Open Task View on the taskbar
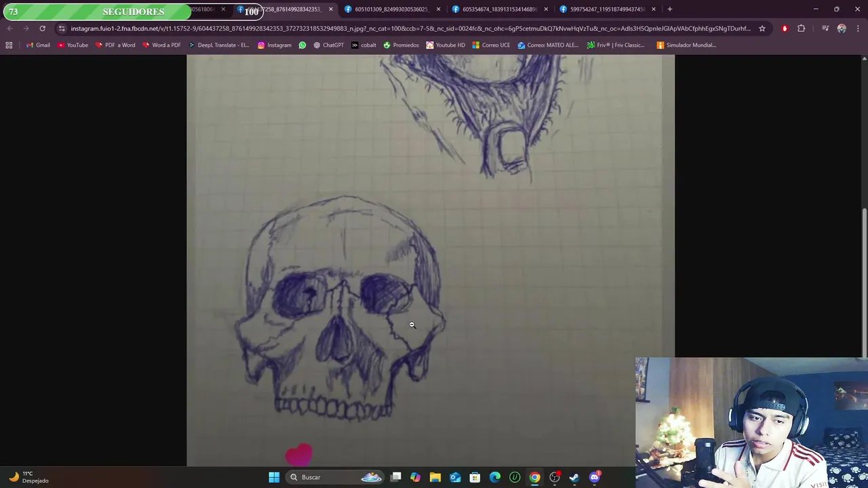The width and height of the screenshot is (868, 488). (x=396, y=477)
